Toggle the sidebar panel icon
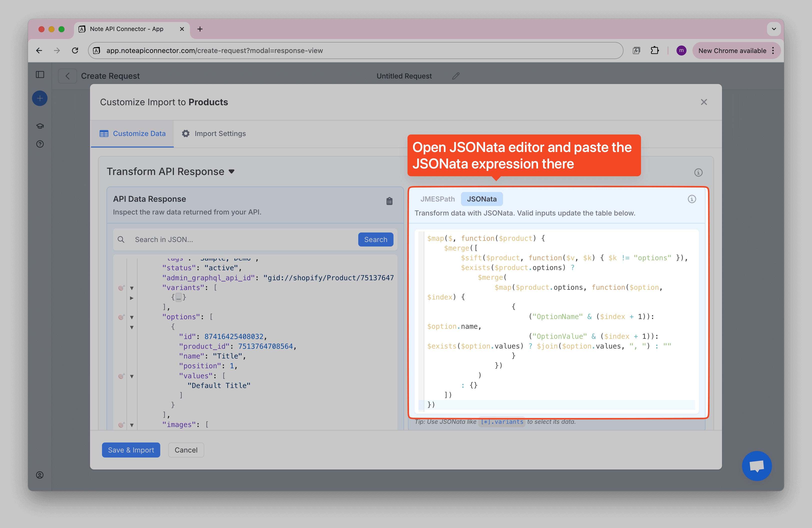812x528 pixels. pos(40,75)
